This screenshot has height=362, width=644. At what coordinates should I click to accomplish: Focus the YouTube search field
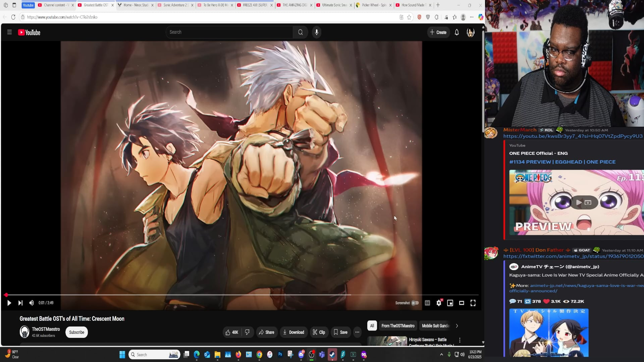coord(230,32)
